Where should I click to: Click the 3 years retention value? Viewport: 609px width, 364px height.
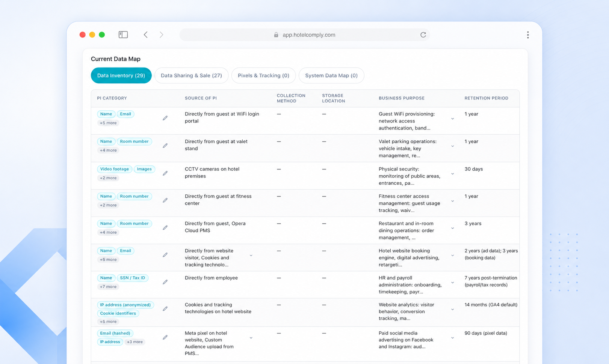click(473, 223)
